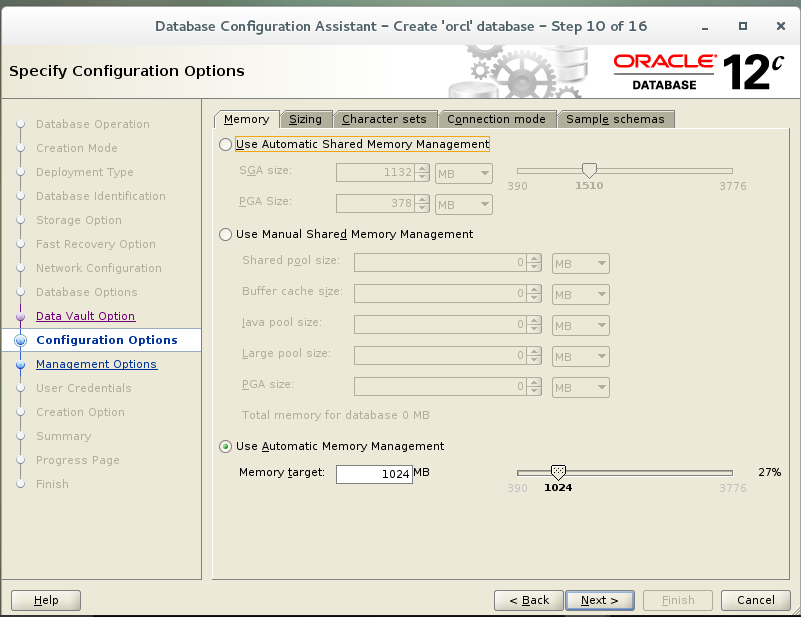Open the Sample schemas tab

(616, 119)
